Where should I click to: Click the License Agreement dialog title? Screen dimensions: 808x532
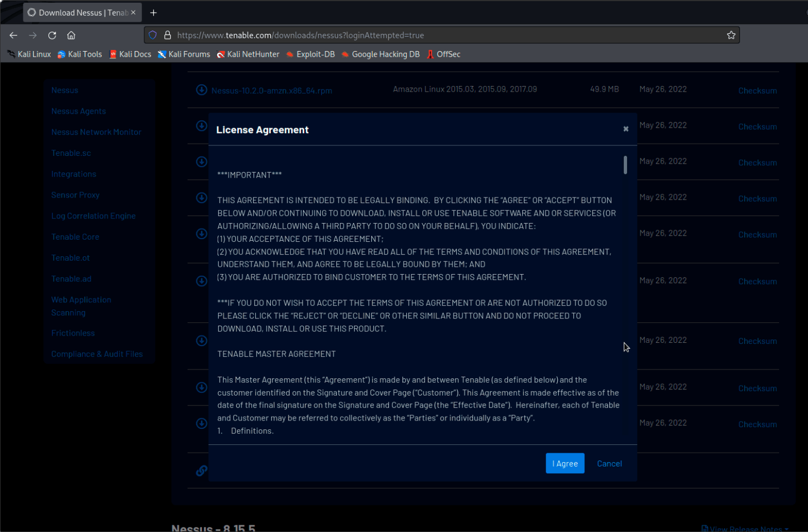[x=262, y=130]
